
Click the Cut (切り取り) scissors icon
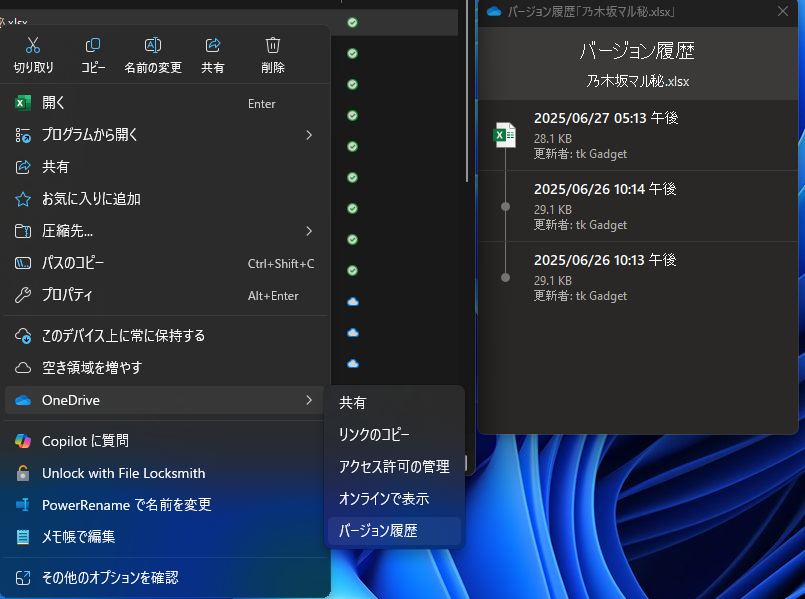[33, 45]
